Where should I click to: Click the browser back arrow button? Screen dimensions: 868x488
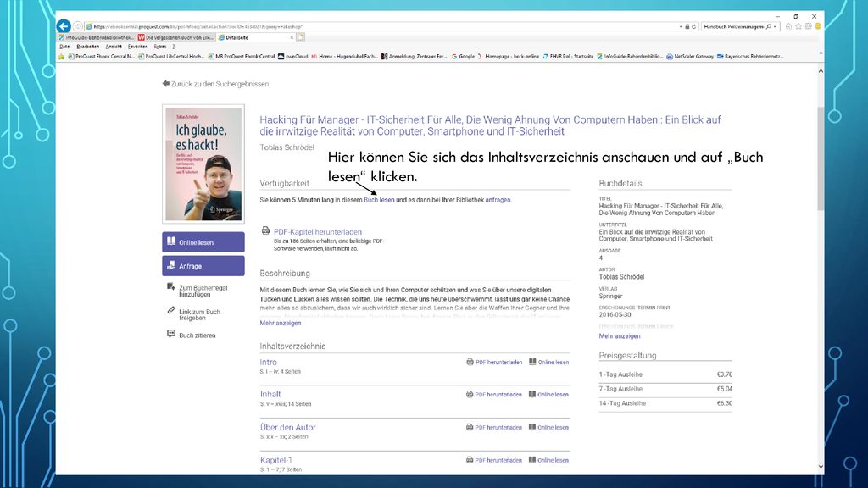click(x=64, y=26)
